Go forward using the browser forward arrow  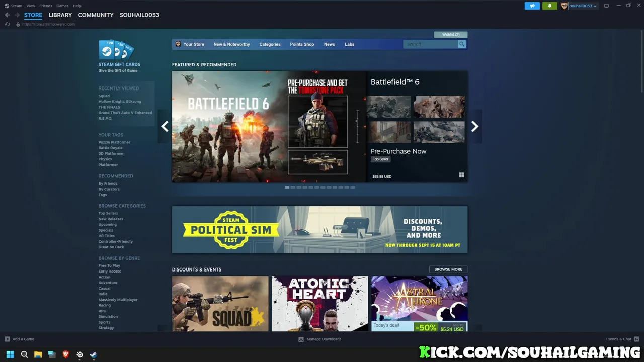tap(17, 15)
